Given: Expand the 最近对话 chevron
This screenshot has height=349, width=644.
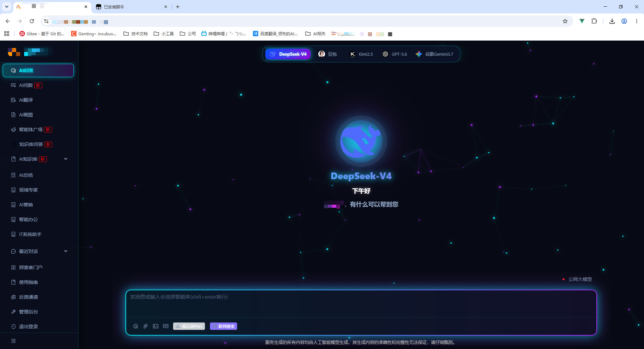Looking at the screenshot, I should [x=66, y=251].
